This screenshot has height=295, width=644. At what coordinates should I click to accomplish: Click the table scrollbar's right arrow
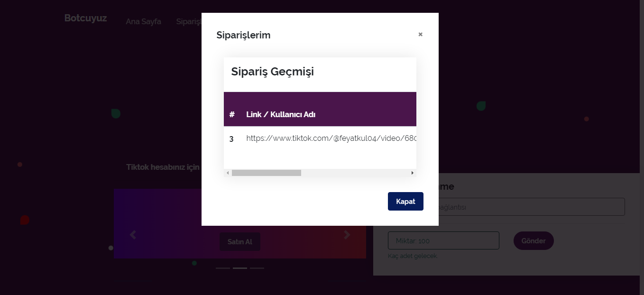[412, 173]
